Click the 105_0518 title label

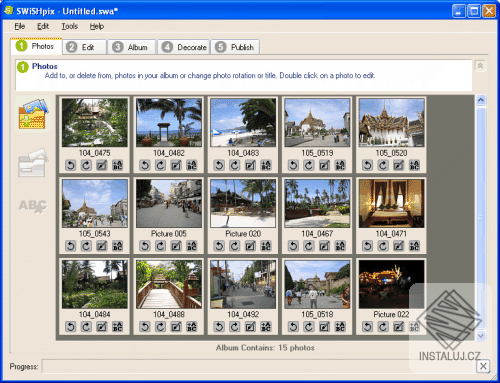tap(317, 314)
